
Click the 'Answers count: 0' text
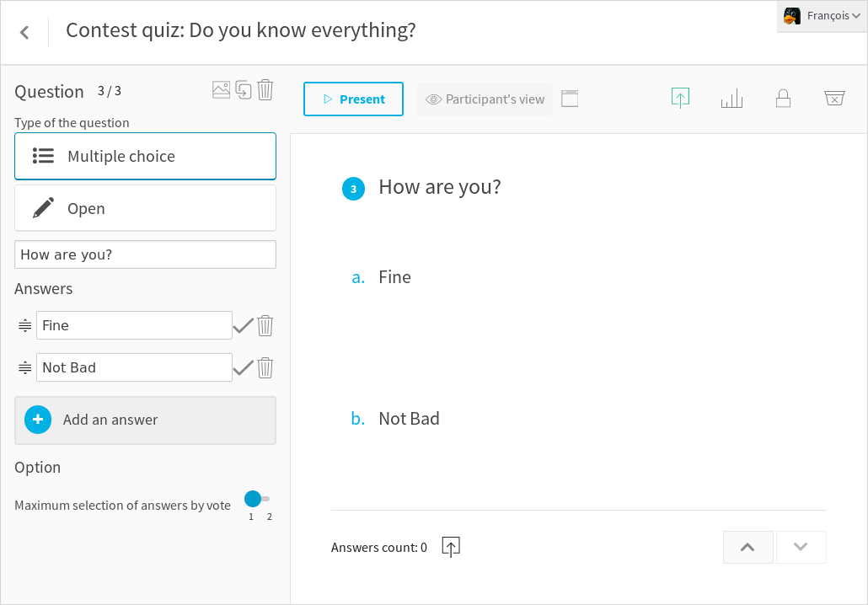[379, 548]
